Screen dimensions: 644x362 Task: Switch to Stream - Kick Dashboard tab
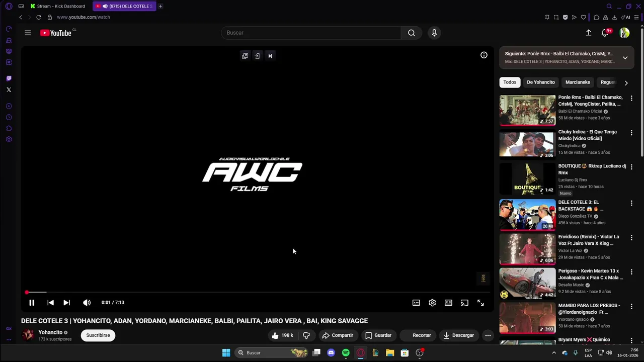coord(58,6)
